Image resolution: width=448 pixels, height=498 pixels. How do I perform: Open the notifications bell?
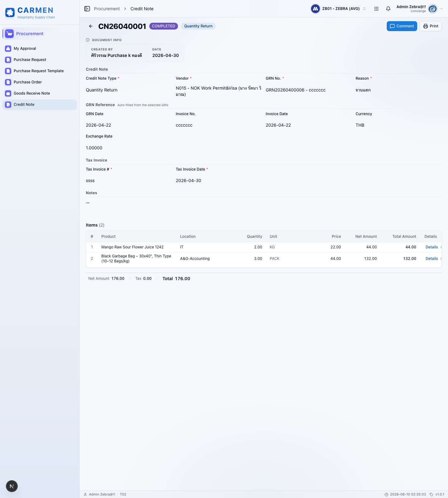(x=388, y=9)
